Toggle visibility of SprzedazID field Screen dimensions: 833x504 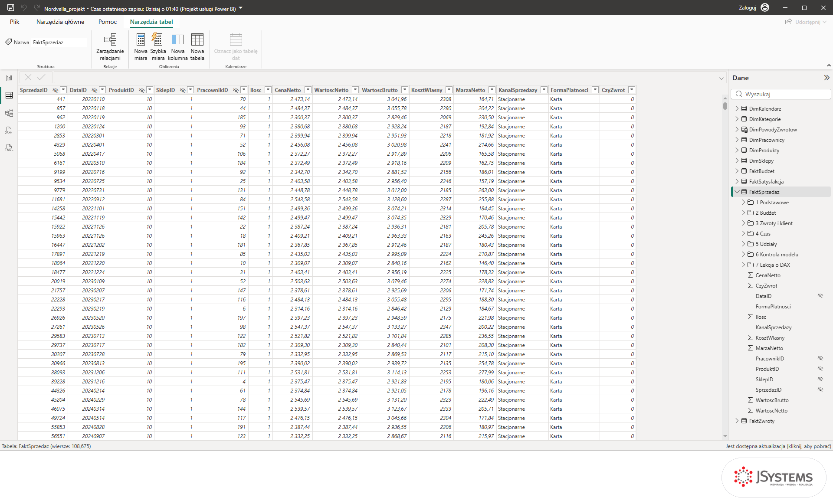[820, 389]
